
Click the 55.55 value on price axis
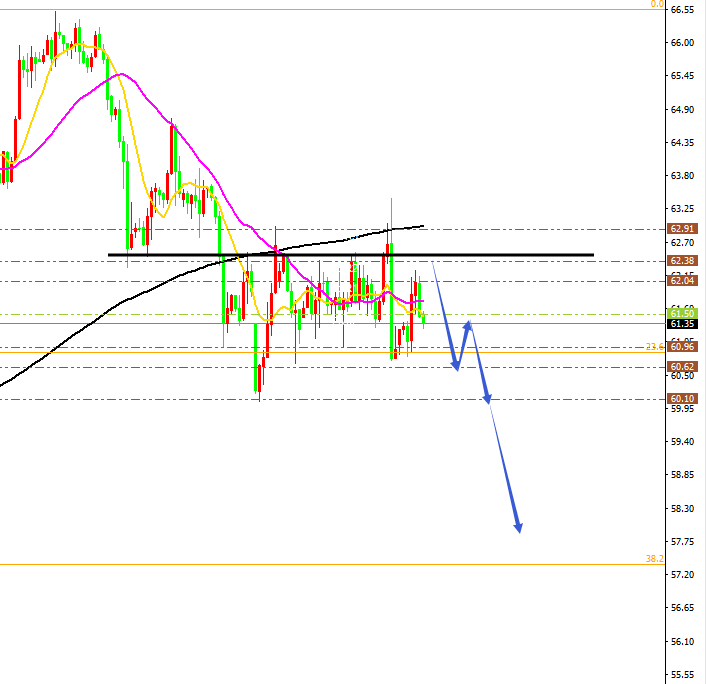tap(682, 675)
